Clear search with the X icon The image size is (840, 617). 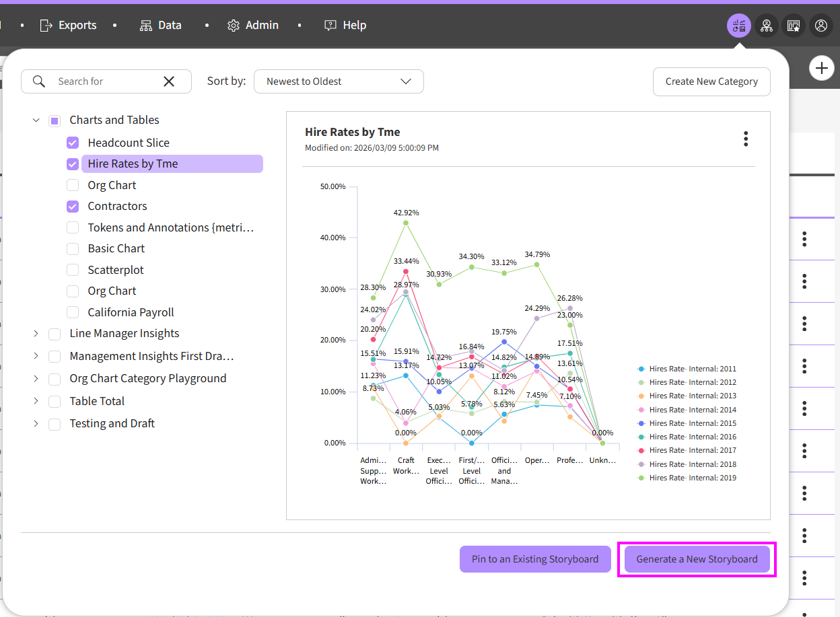click(x=169, y=81)
